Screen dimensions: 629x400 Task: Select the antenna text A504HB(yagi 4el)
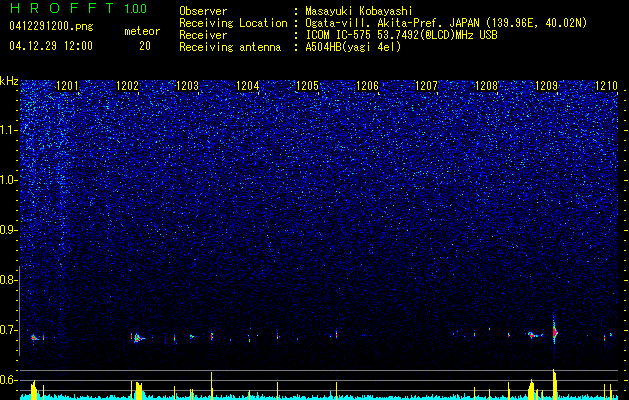coord(353,47)
